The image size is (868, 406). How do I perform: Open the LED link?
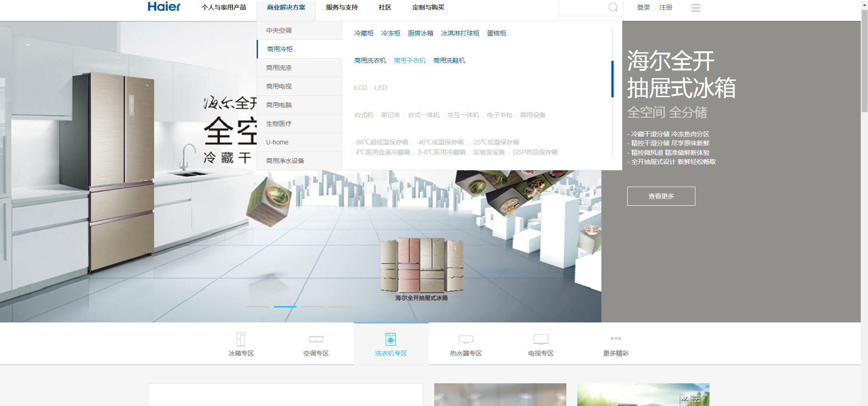(381, 88)
